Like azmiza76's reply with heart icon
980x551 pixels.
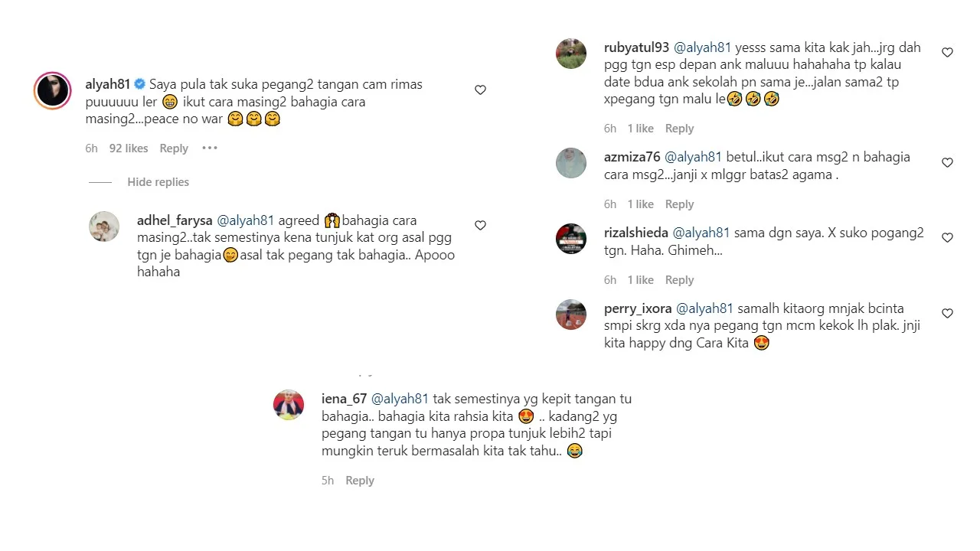[x=947, y=163]
